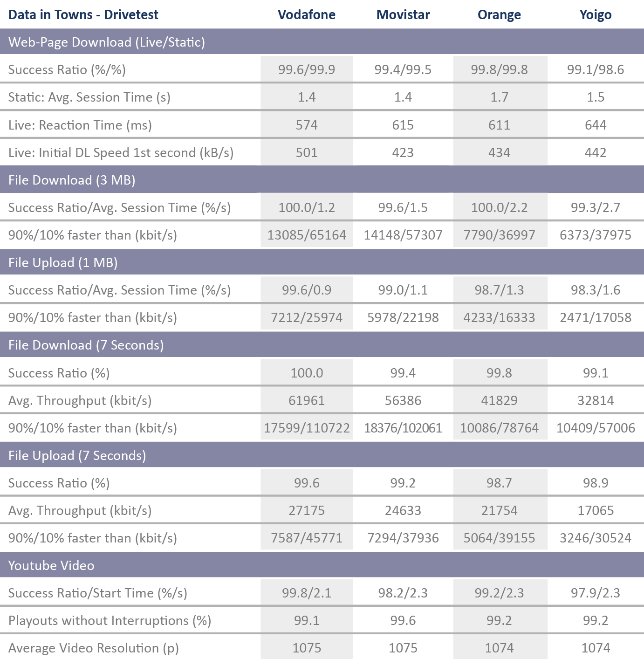Click Vodafone's 99.6/0.9 upload cell
The height and width of the screenshot is (659, 644).
click(x=307, y=290)
